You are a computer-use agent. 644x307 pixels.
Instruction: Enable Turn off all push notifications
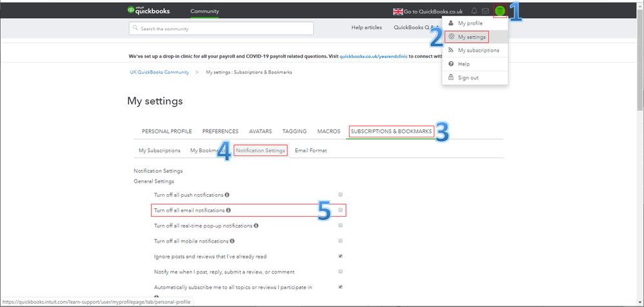pos(341,195)
